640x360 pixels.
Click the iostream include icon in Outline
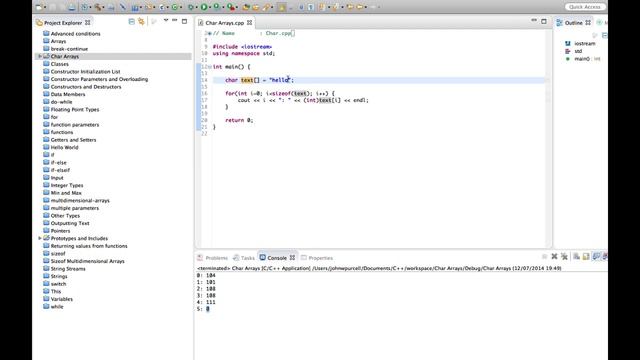tap(568, 43)
